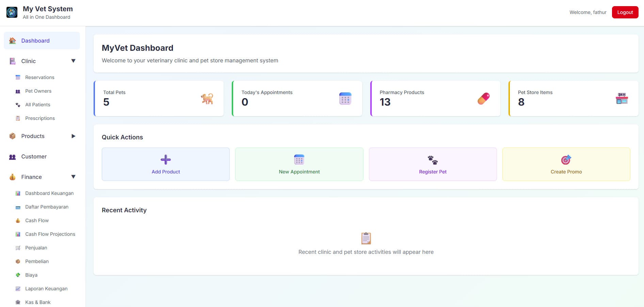This screenshot has width=644, height=307.
Task: Click the "Recent Activity" heading
Action: (124, 210)
